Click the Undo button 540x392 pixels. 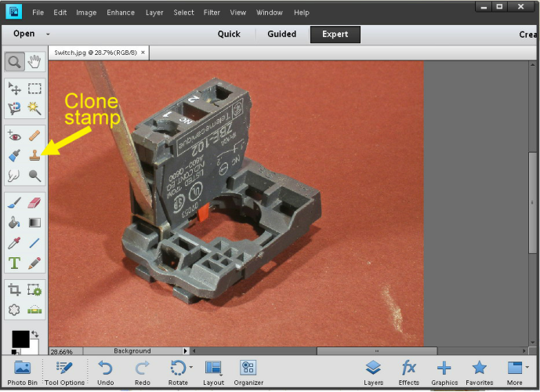click(x=105, y=372)
